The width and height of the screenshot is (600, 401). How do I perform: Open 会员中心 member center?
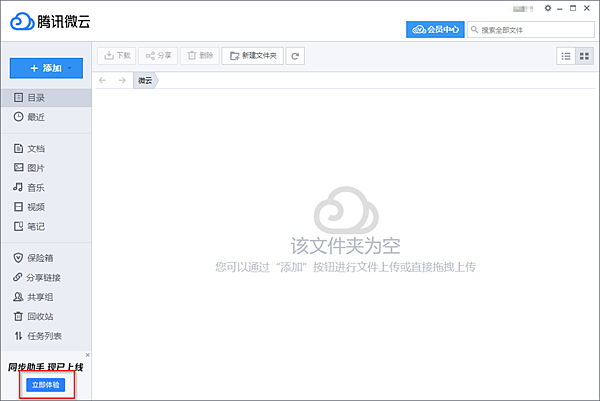pyautogui.click(x=435, y=29)
